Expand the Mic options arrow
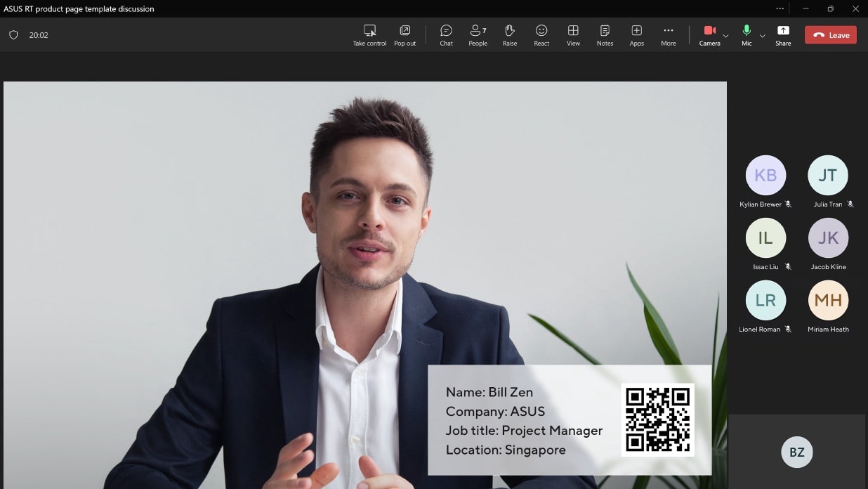Image resolution: width=868 pixels, height=489 pixels. click(x=763, y=36)
